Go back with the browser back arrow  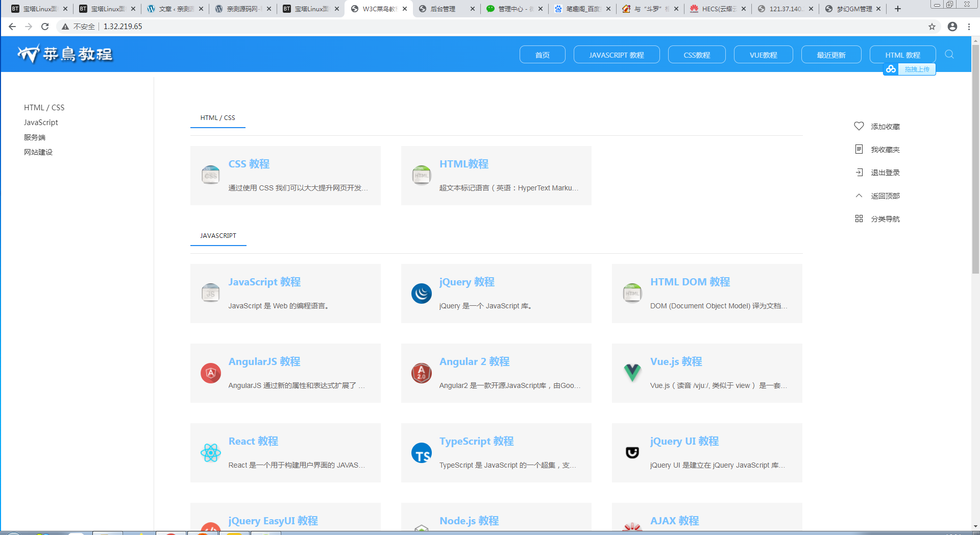(x=12, y=27)
